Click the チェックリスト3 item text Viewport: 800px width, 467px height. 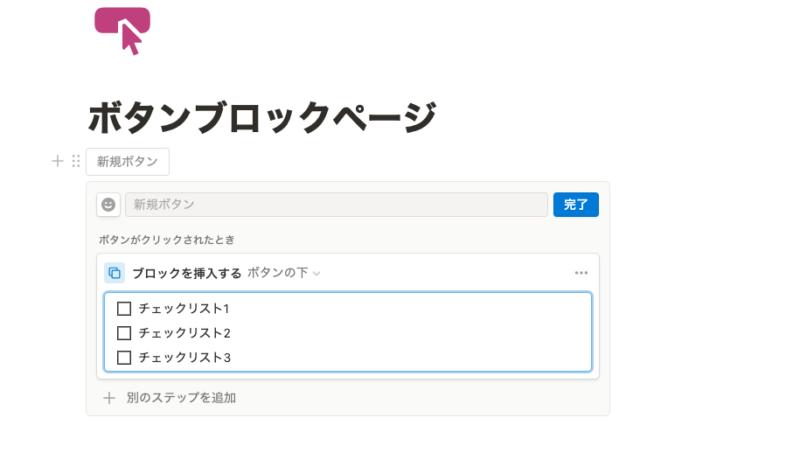(x=185, y=358)
